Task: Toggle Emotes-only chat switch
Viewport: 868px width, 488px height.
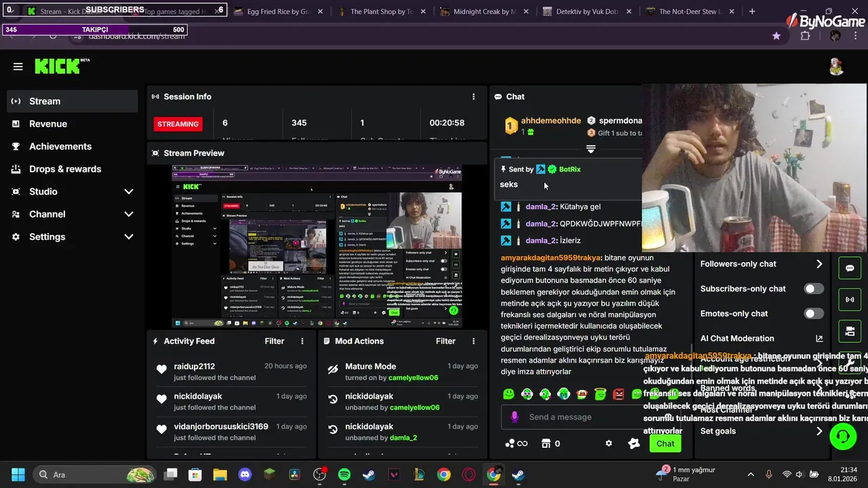Action: tap(814, 314)
